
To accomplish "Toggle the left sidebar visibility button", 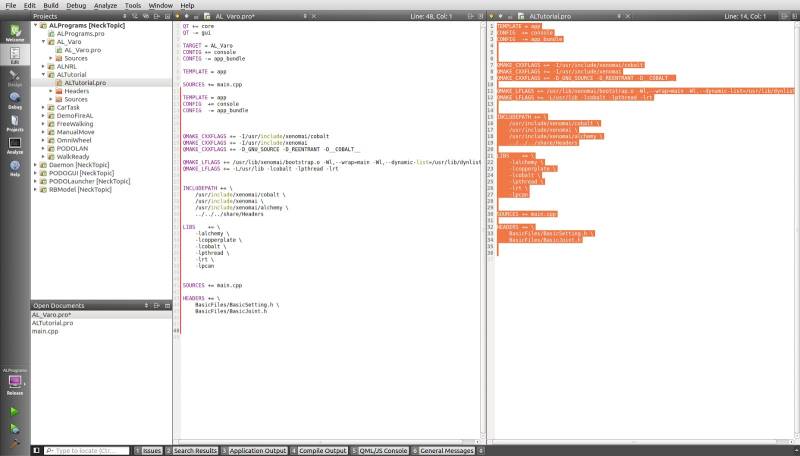I will [36, 450].
